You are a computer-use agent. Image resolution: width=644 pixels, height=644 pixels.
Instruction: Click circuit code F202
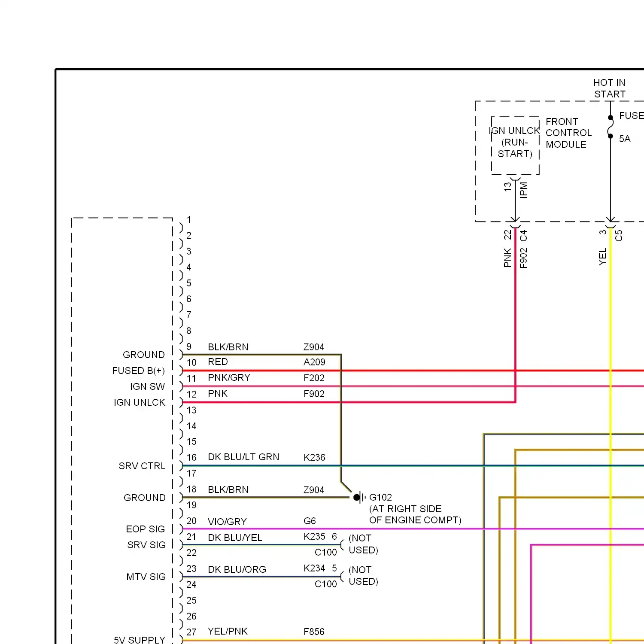314,378
